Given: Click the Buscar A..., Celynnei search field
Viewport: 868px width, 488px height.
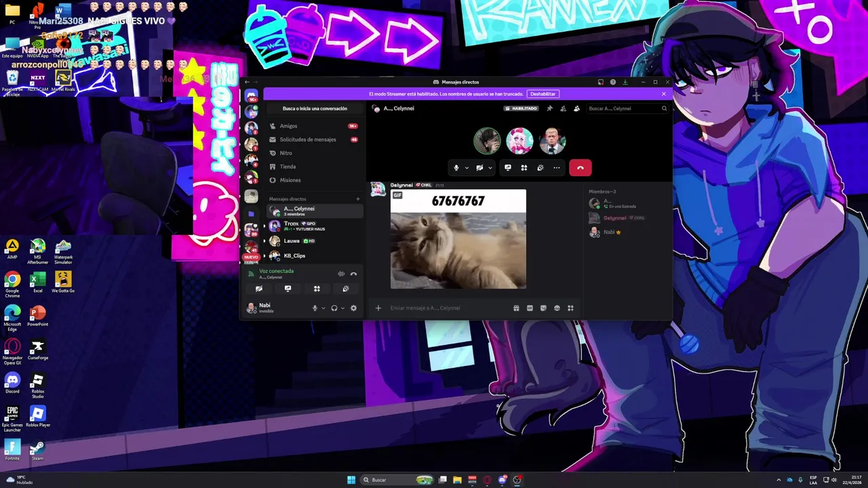Looking at the screenshot, I should 628,108.
